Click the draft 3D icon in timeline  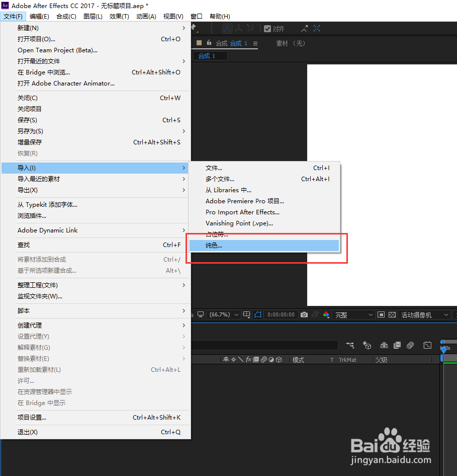[x=367, y=345]
